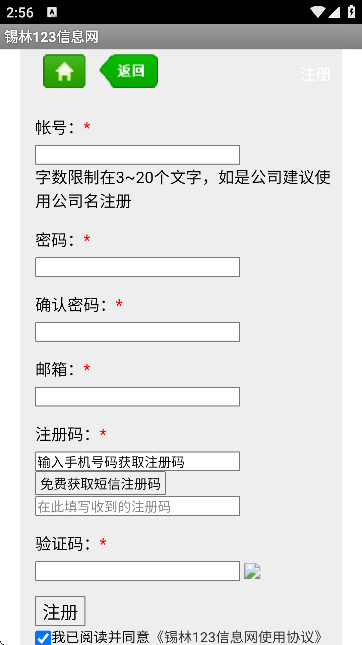Viewport: 362px width, 645px height.
Task: Click 免费获取短信注册码 button
Action: [x=100, y=483]
